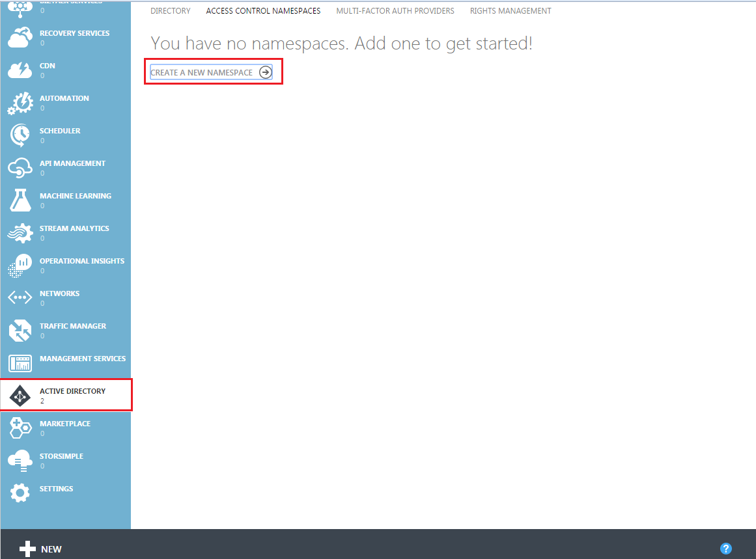This screenshot has height=559, width=756.
Task: Open the Operational Insights chart icon
Action: pos(20,266)
